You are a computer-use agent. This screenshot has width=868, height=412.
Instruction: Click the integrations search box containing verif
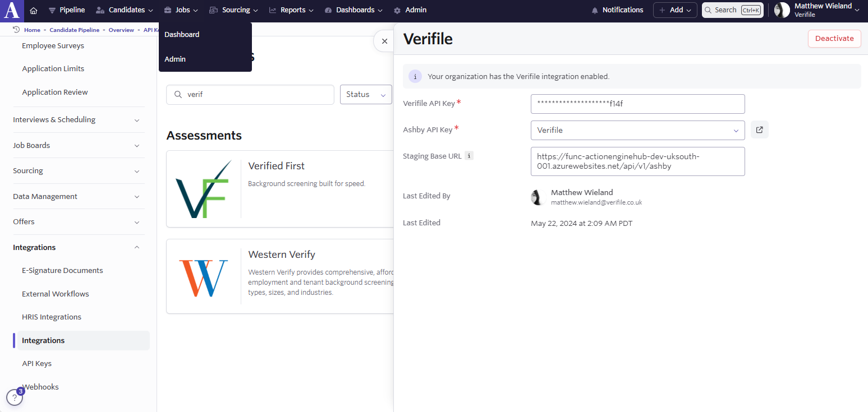(250, 95)
